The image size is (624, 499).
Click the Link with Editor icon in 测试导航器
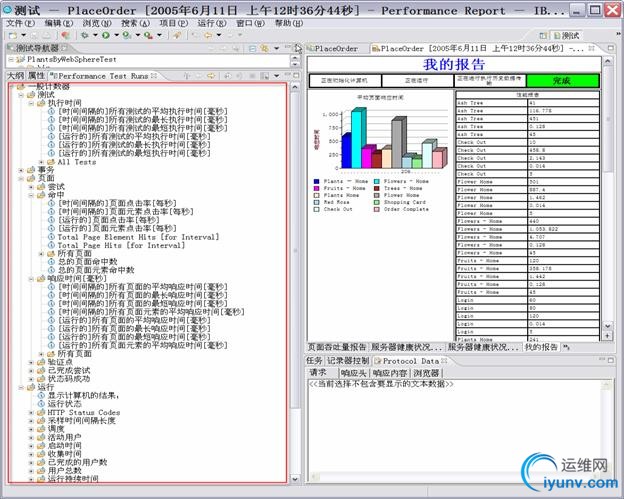[x=264, y=49]
